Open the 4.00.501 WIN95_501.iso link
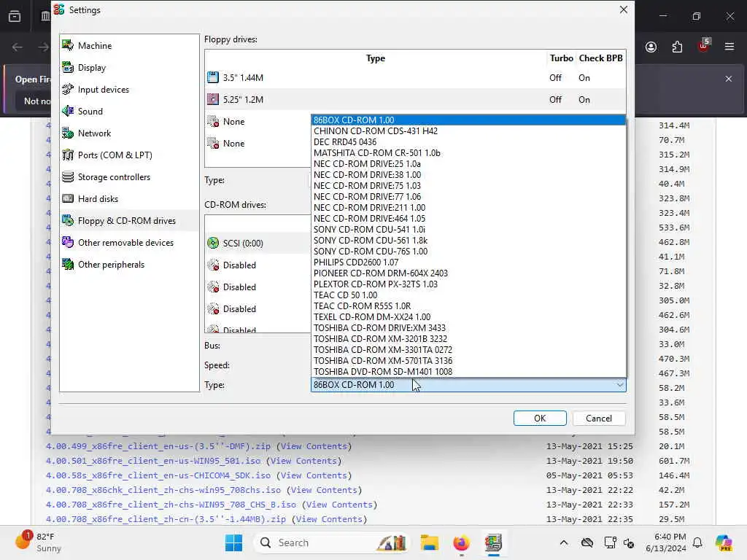 click(153, 461)
